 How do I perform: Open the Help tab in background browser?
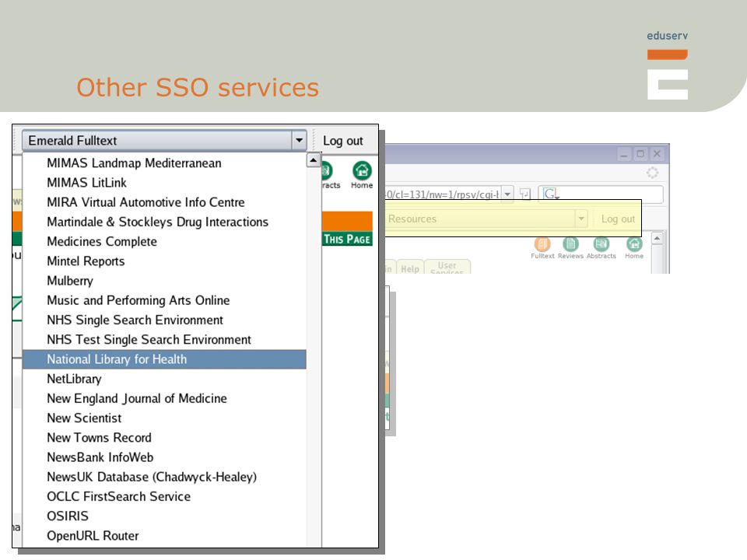(x=410, y=268)
